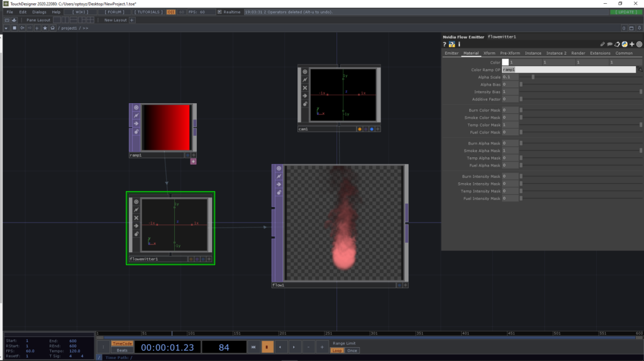Screen dimensions: 644x361
Task: Click the Python language icon in parameter panel
Action: [625, 45]
